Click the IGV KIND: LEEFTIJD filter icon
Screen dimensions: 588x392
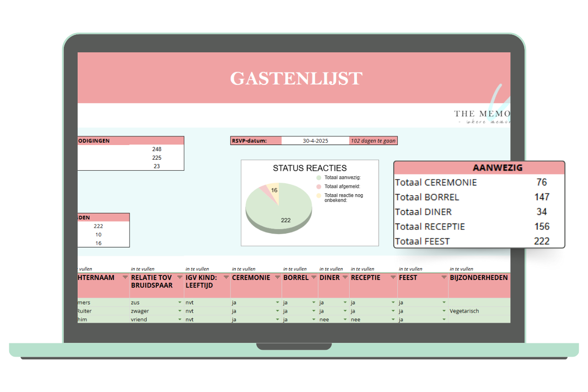click(x=226, y=278)
